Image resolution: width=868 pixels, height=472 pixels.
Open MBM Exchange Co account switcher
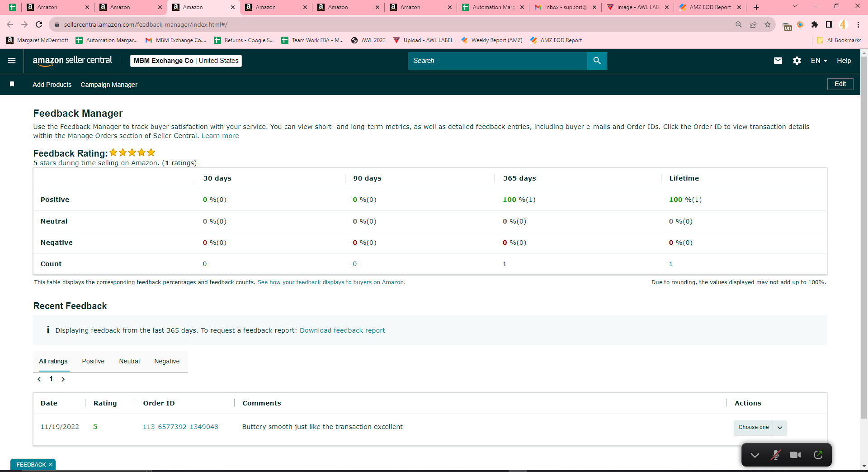pyautogui.click(x=186, y=61)
